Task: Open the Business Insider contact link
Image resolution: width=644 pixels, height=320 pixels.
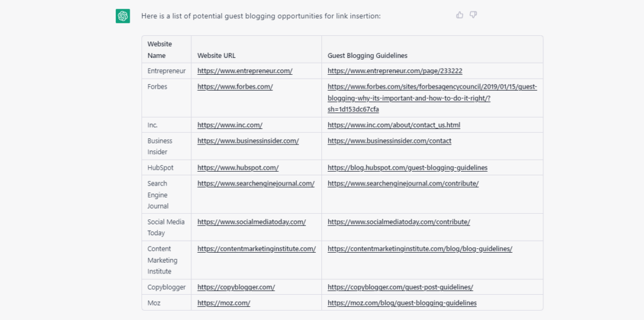Action: pos(389,140)
